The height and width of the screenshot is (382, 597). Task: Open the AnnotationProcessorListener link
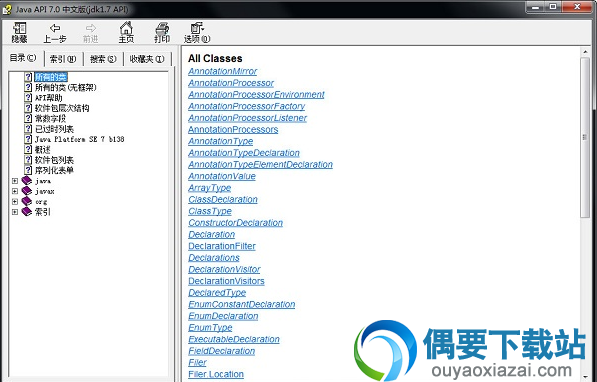click(x=247, y=118)
